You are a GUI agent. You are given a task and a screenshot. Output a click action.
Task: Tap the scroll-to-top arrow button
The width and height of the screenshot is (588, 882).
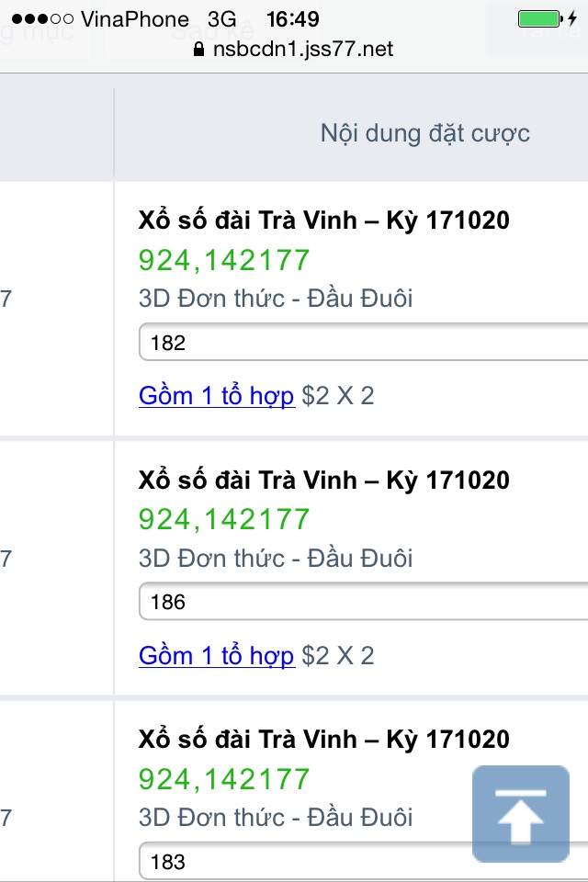(520, 814)
